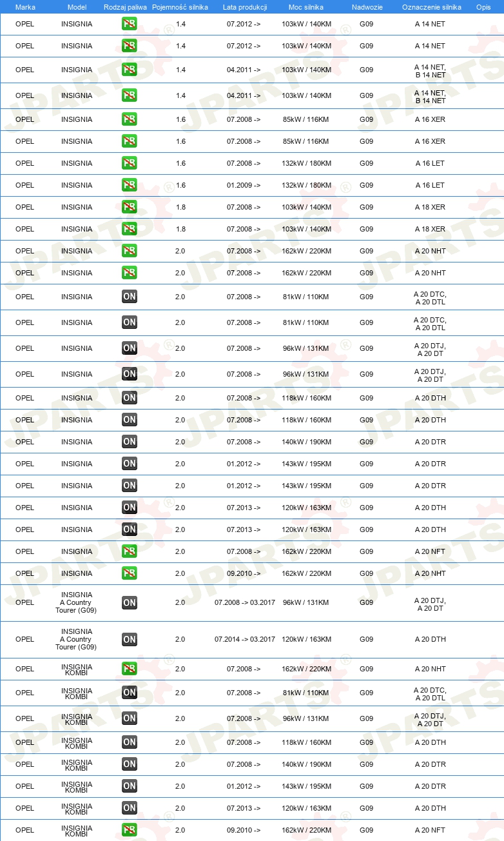The height and width of the screenshot is (841, 504).
Task: Click the Moc silnika column header
Action: click(x=306, y=7)
